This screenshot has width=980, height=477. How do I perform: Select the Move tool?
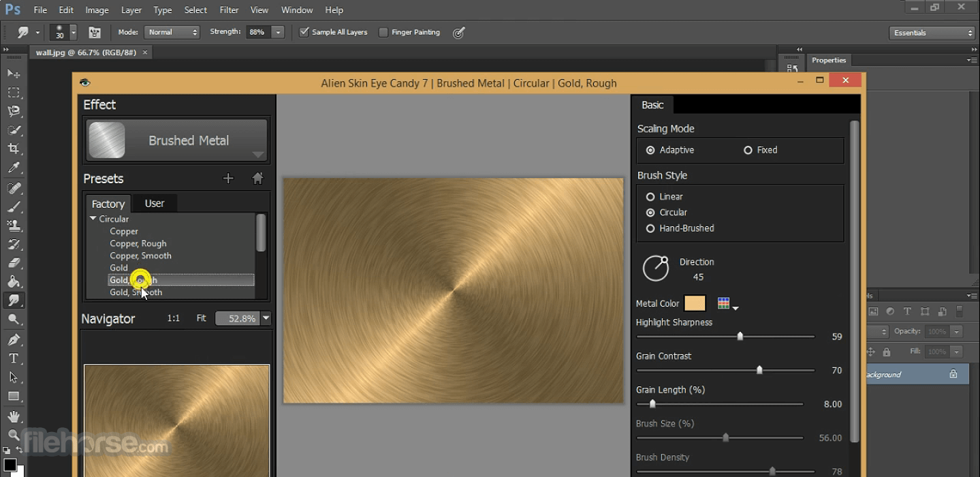(13, 73)
